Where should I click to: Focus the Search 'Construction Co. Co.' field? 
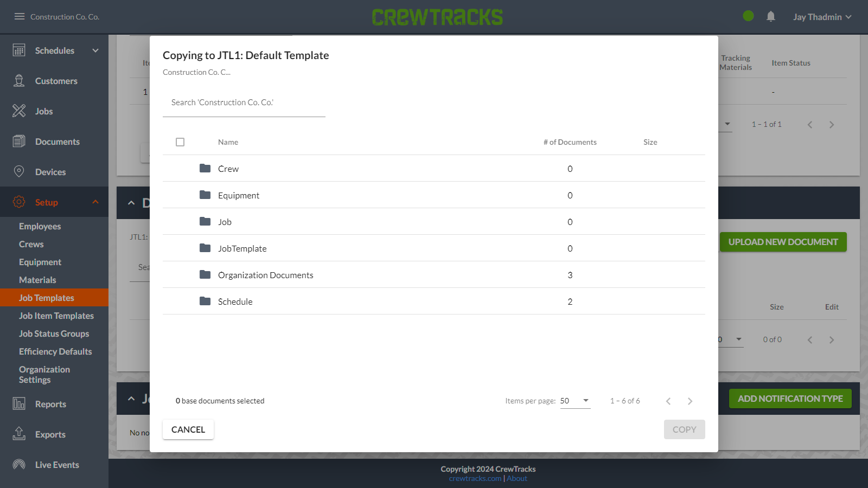coord(244,102)
